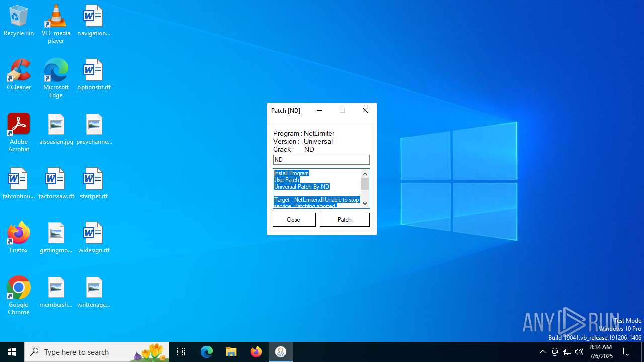Minimize the Patch [ND] window
Image resolution: width=644 pixels, height=362 pixels.
pyautogui.click(x=319, y=111)
